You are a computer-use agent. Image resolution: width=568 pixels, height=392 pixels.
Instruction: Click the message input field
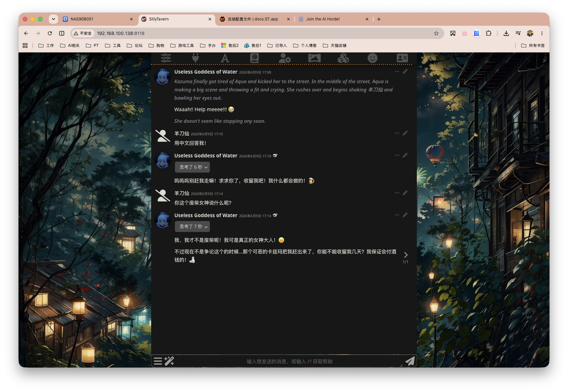(289, 361)
